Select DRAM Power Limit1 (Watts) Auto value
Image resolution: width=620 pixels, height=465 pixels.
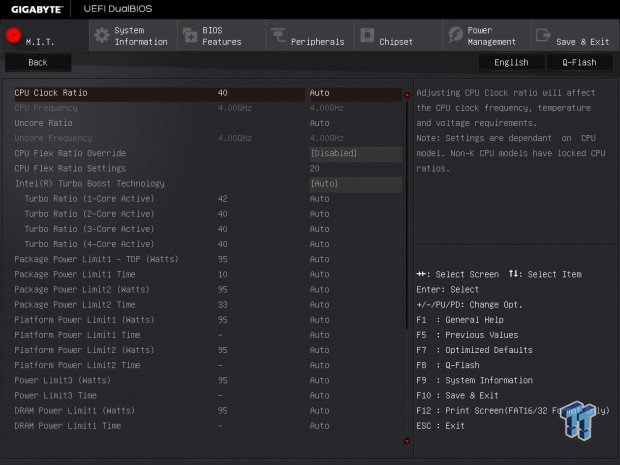(319, 410)
